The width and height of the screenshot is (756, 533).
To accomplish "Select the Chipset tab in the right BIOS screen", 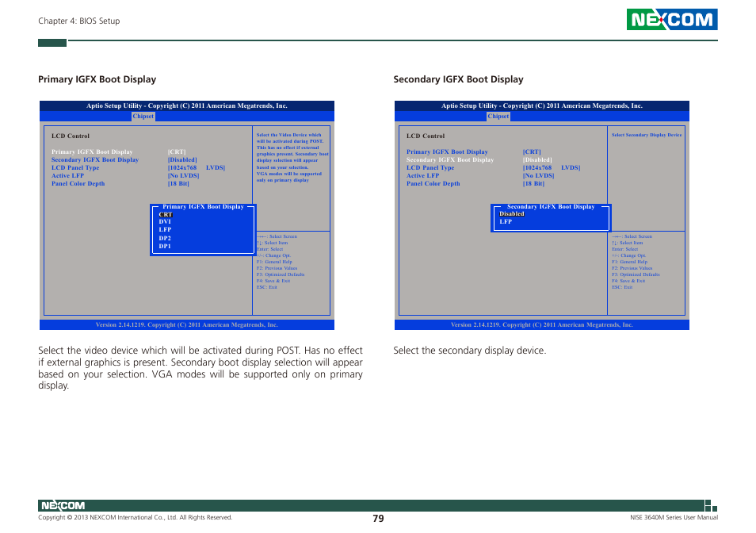I will pyautogui.click(x=498, y=117).
